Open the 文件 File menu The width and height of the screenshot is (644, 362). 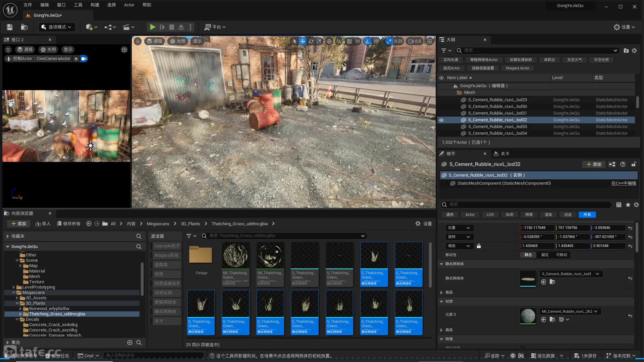[28, 5]
